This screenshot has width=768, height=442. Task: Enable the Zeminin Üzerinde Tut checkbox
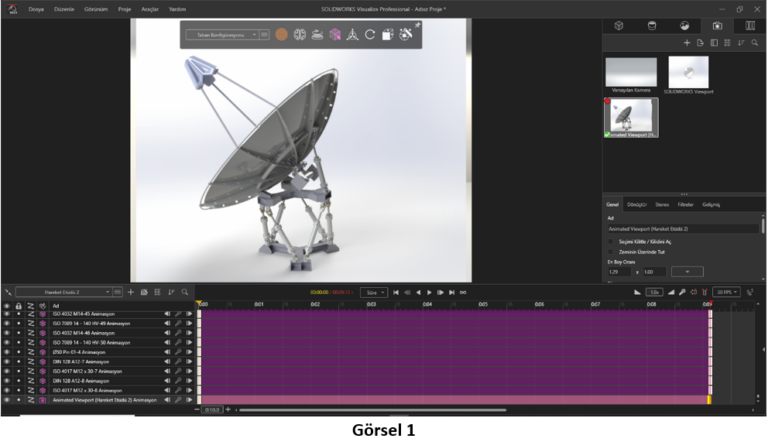pyautogui.click(x=612, y=252)
